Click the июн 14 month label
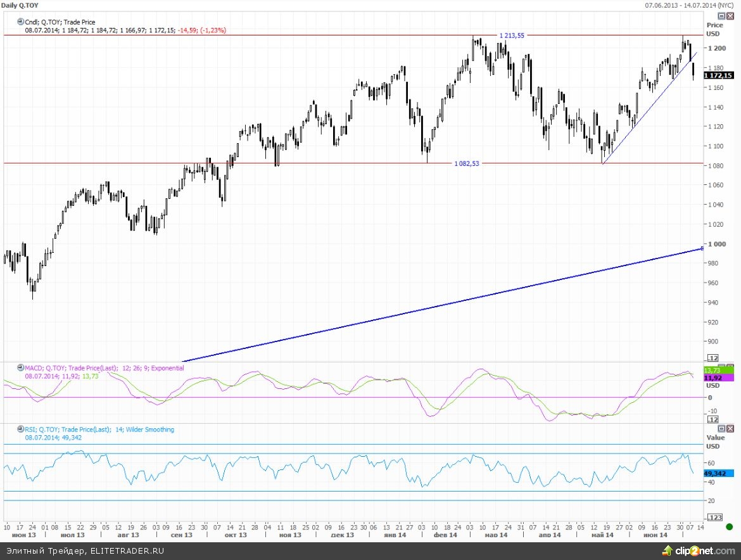741x560 pixels. pos(655,535)
